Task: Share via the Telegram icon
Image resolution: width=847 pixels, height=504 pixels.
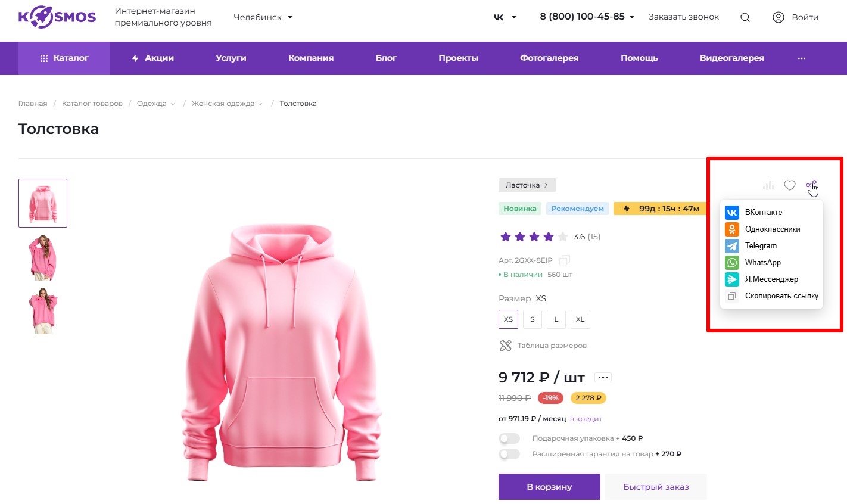Action: pyautogui.click(x=732, y=245)
